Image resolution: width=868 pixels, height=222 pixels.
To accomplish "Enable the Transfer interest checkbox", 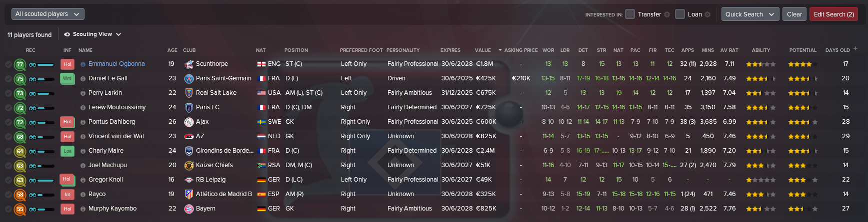I will 630,14.
